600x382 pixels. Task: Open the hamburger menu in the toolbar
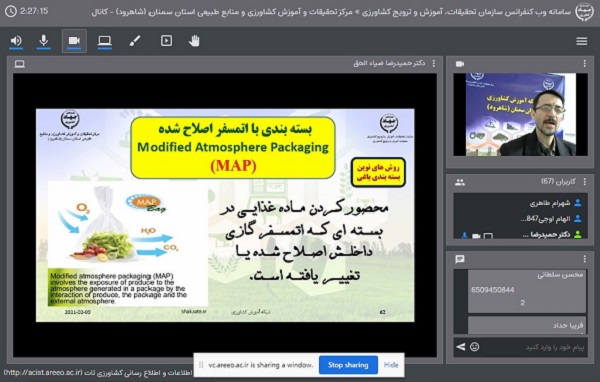[582, 41]
